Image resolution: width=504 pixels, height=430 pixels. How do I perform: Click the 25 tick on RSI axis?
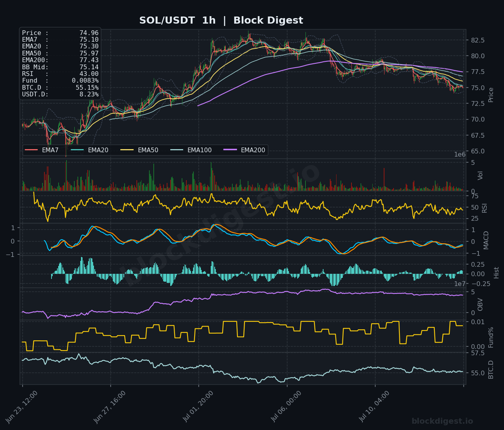coord(475,219)
